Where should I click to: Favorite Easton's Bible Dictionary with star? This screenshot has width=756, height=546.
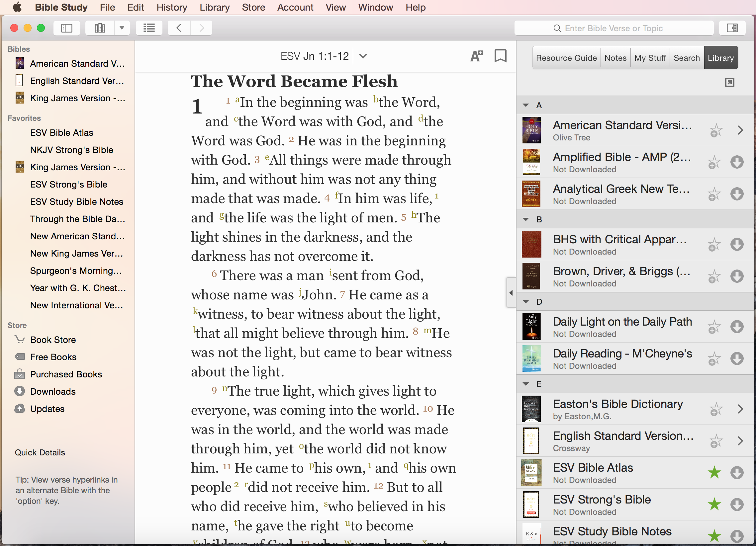point(715,409)
